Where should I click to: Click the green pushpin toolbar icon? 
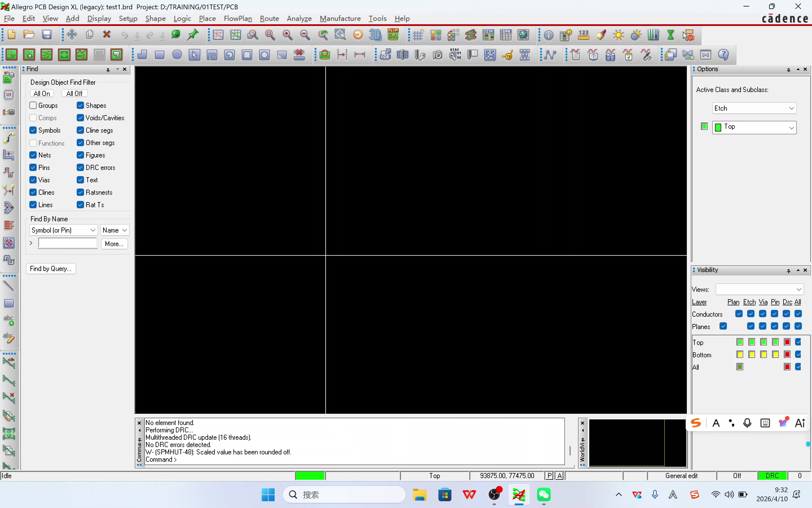click(x=193, y=35)
